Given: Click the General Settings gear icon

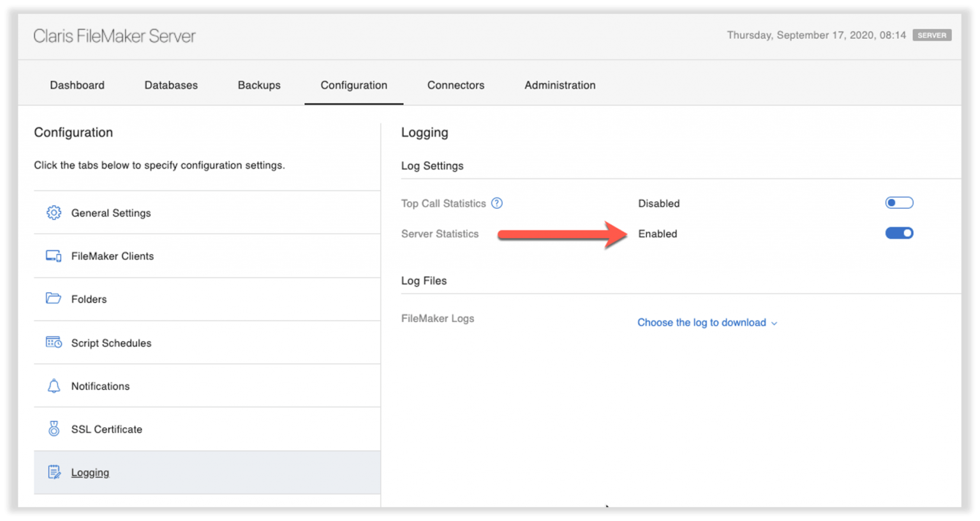Looking at the screenshot, I should click(x=54, y=213).
